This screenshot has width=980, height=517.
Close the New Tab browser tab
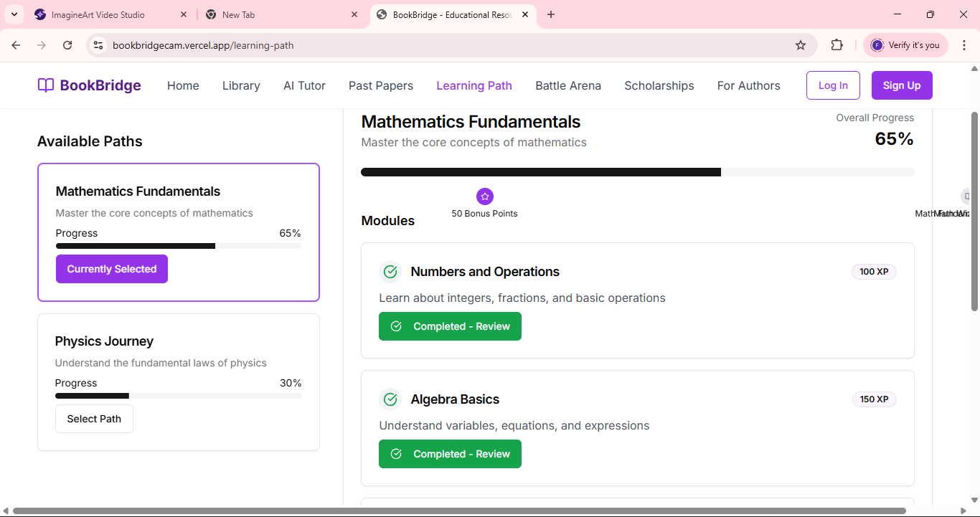[x=354, y=14]
